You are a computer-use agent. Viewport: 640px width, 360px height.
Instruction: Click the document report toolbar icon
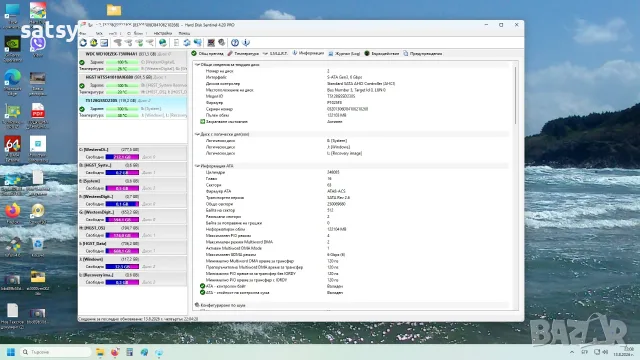click(x=176, y=42)
